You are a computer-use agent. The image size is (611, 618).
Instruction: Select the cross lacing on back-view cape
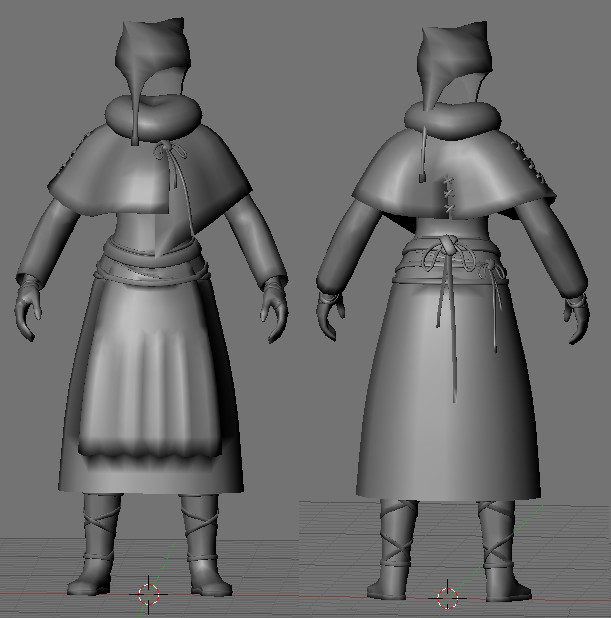449,196
